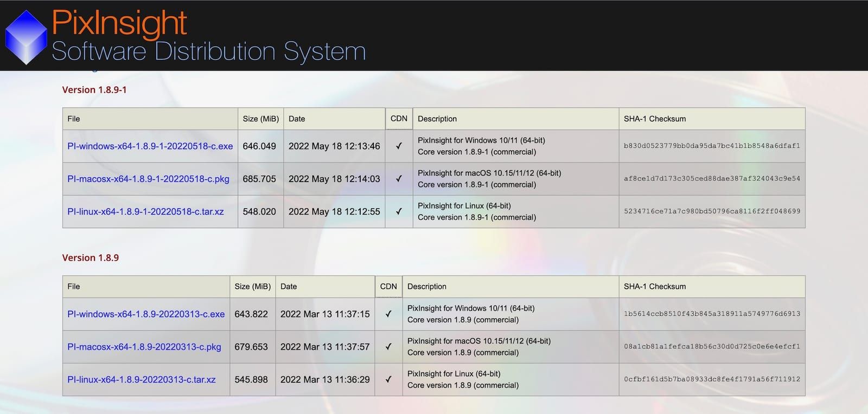
Task: Select checksum starting 0cfbf161d5b7
Action: [x=712, y=380]
